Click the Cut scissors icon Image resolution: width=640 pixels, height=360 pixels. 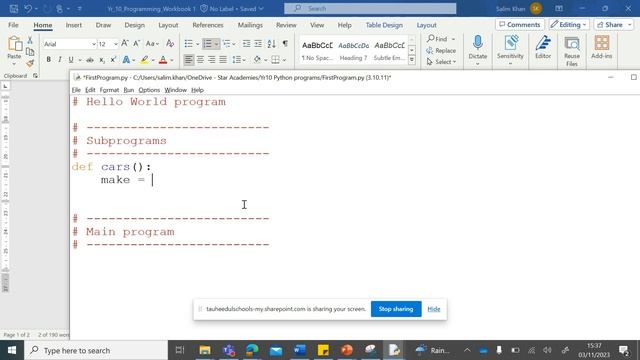click(30, 40)
